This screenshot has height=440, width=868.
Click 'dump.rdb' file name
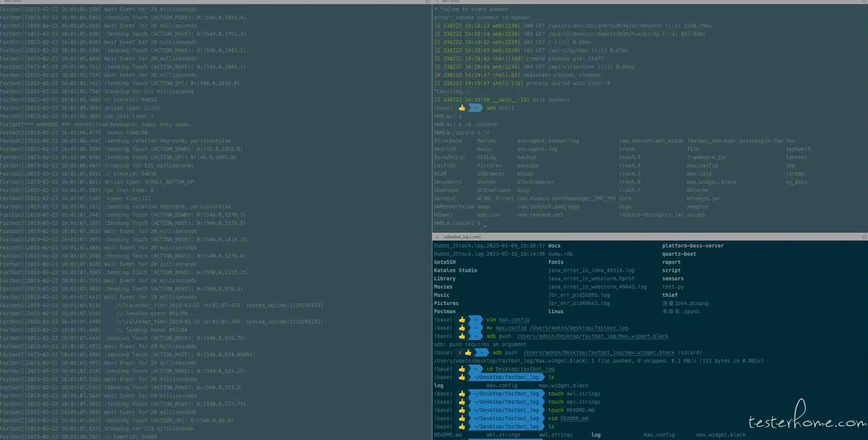point(560,253)
